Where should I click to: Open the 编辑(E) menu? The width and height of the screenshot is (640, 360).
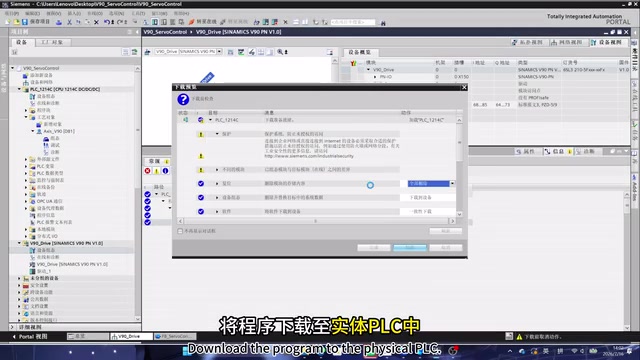pos(32,13)
